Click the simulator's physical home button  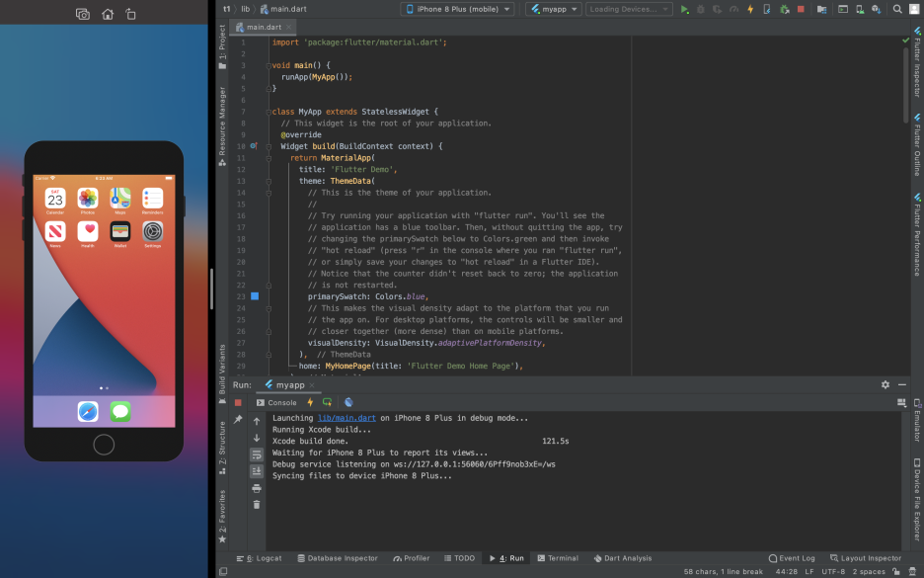[104, 445]
